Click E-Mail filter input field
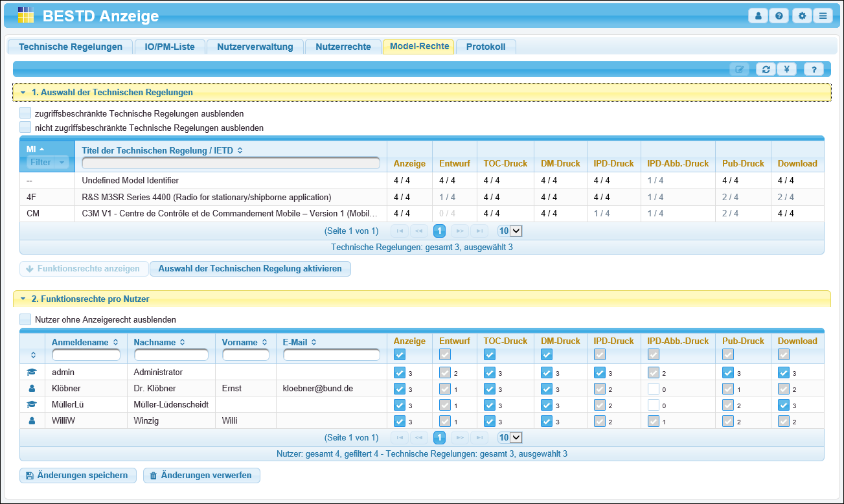 (x=332, y=355)
